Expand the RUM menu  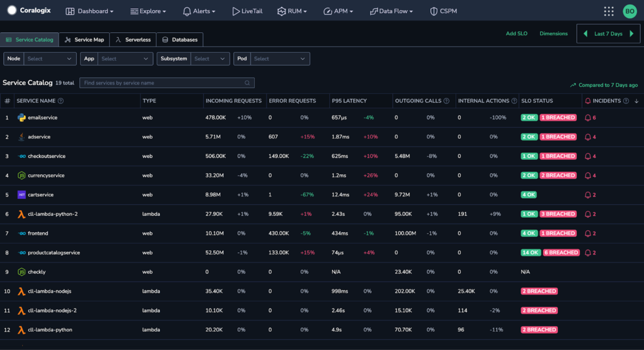click(x=292, y=11)
